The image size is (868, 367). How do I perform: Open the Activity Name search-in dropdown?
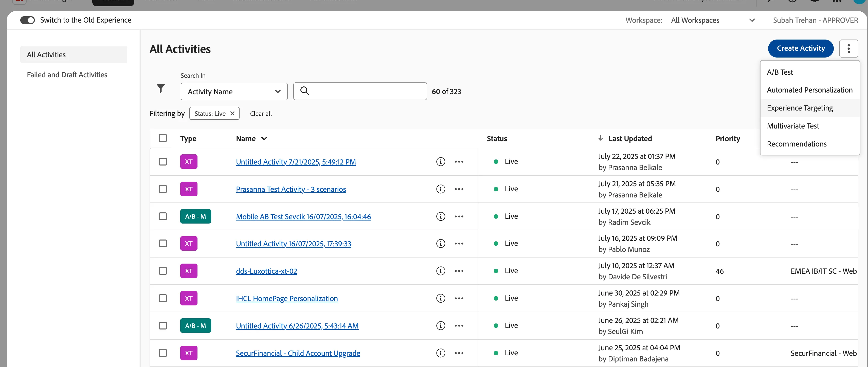point(234,92)
